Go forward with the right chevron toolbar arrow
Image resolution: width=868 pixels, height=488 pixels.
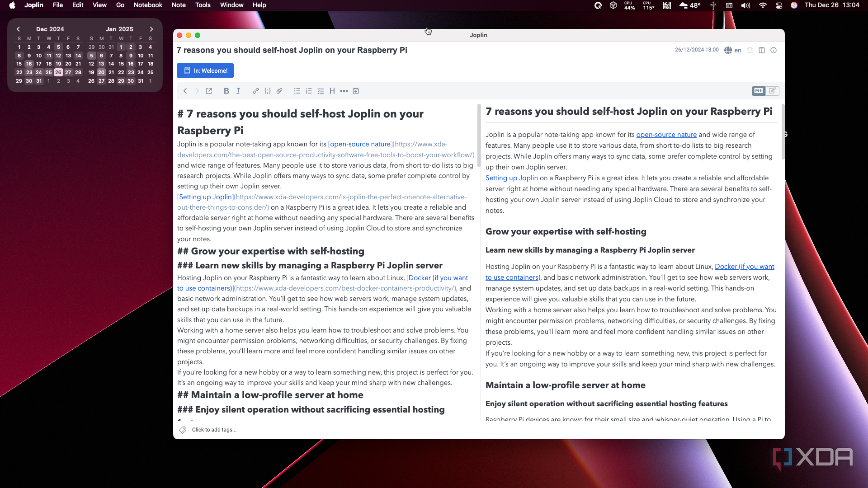point(197,91)
